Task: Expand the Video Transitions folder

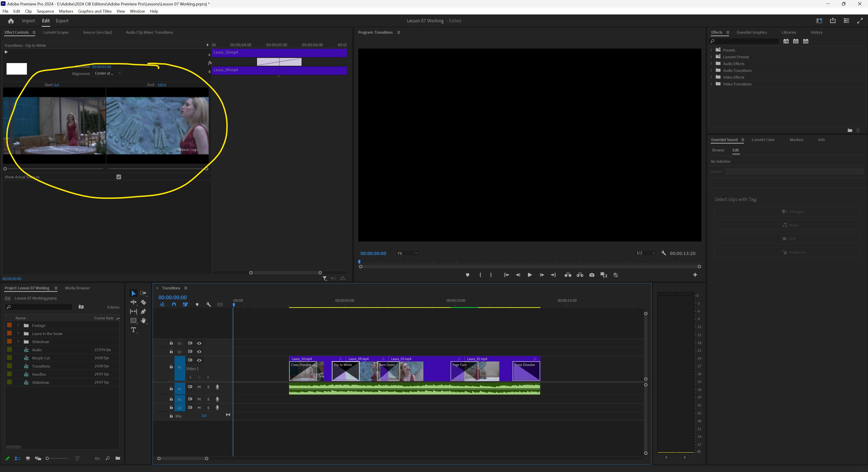Action: coord(711,84)
